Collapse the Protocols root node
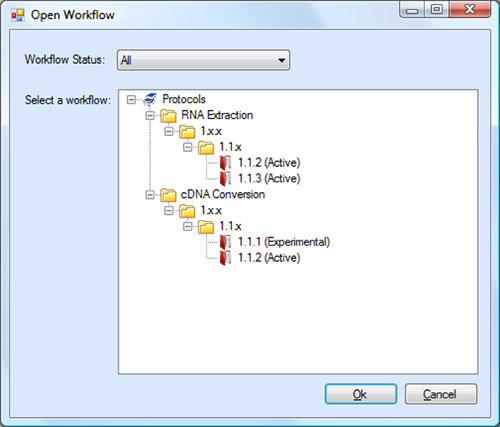The image size is (500, 427). click(131, 100)
